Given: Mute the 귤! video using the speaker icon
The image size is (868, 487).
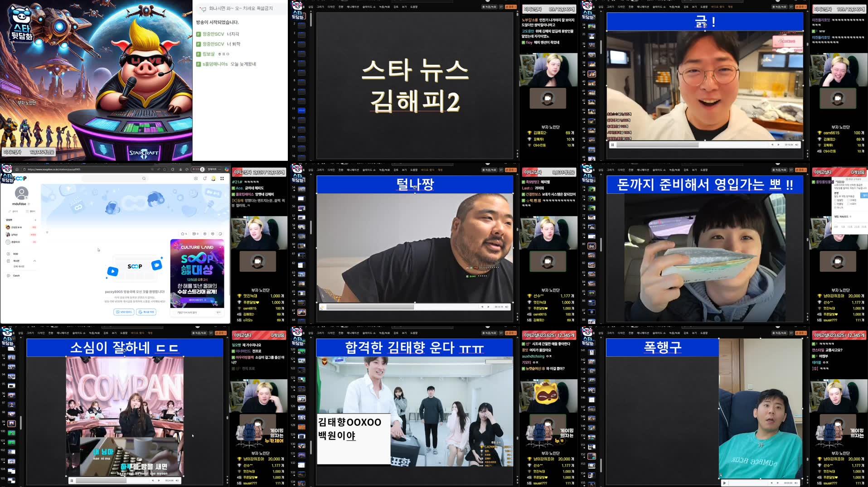Looking at the screenshot, I should pyautogui.click(x=797, y=145).
